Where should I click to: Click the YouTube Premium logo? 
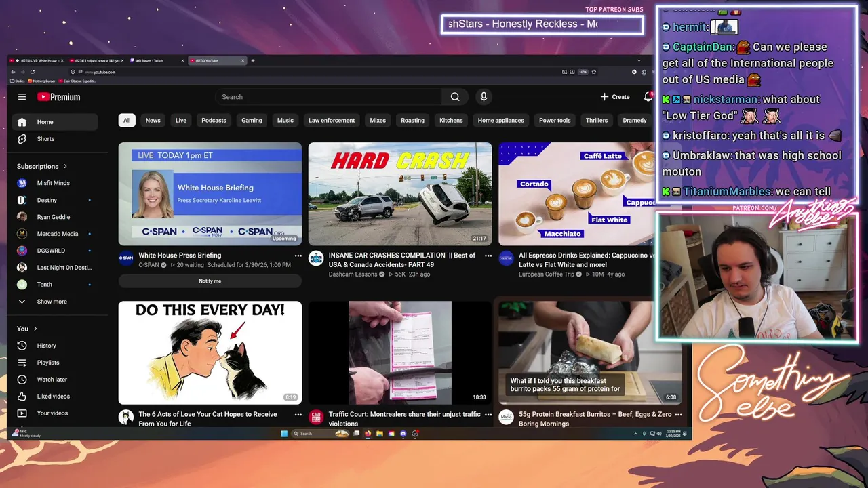point(59,97)
